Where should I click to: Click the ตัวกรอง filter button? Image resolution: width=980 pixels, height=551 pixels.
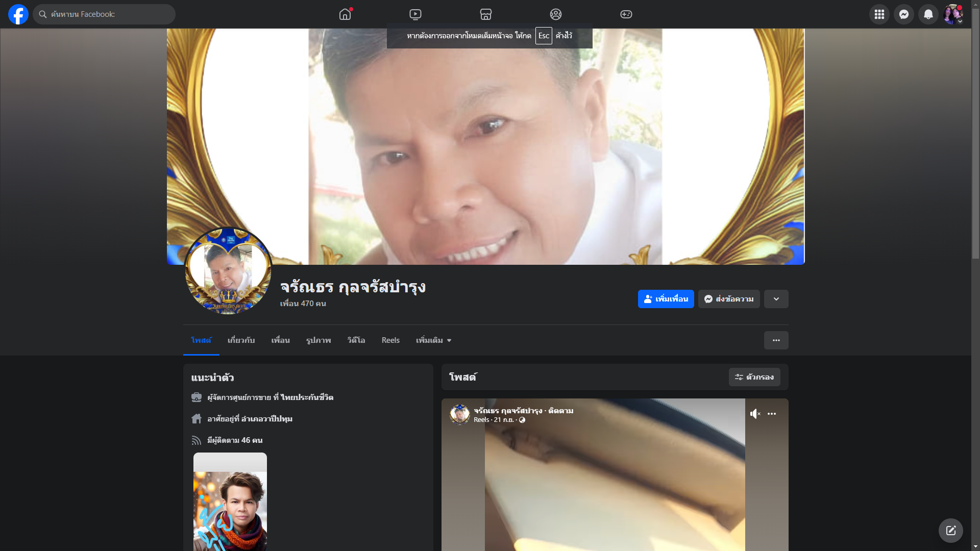pos(754,377)
